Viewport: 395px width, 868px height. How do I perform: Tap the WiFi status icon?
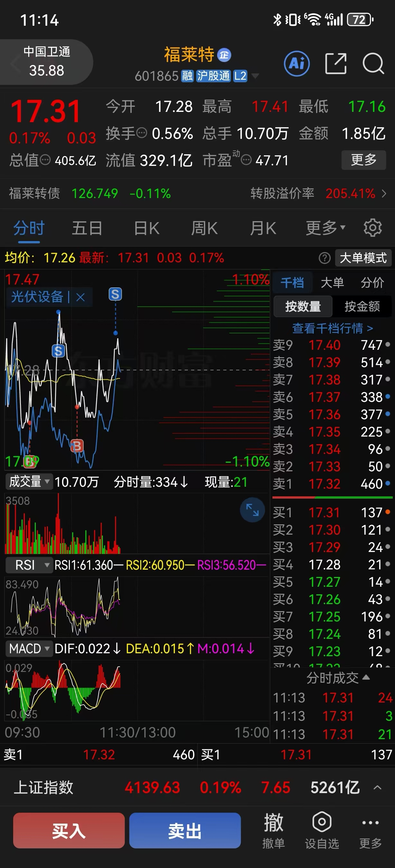pyautogui.click(x=313, y=20)
